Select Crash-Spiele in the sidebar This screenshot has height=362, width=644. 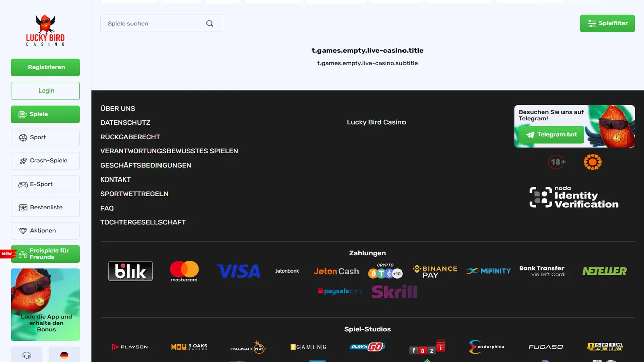point(45,161)
